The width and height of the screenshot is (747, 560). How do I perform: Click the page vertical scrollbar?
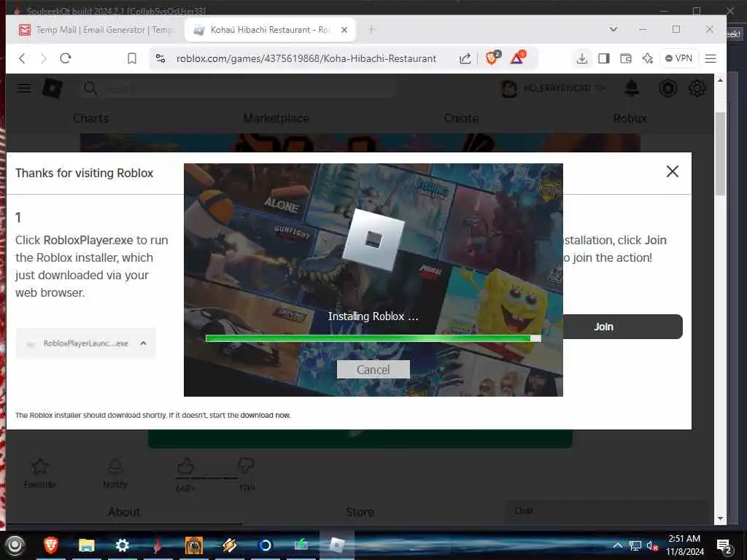click(720, 153)
